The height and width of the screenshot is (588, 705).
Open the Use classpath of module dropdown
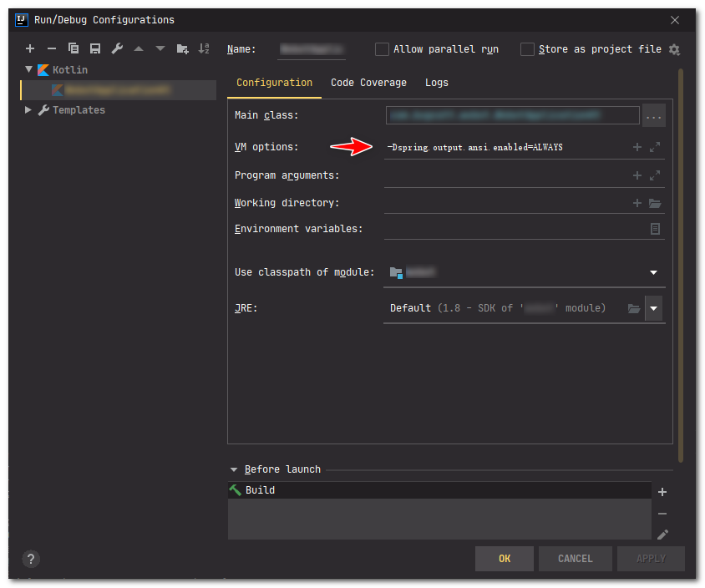coord(653,272)
